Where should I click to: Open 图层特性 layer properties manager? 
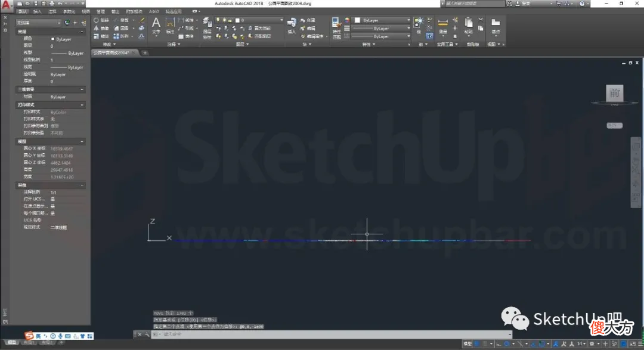click(207, 29)
